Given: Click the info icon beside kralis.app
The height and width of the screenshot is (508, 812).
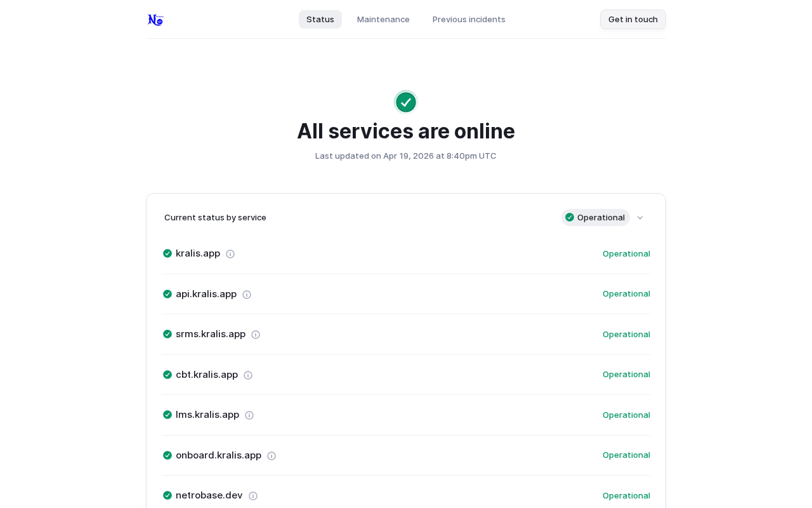Looking at the screenshot, I should [230, 254].
